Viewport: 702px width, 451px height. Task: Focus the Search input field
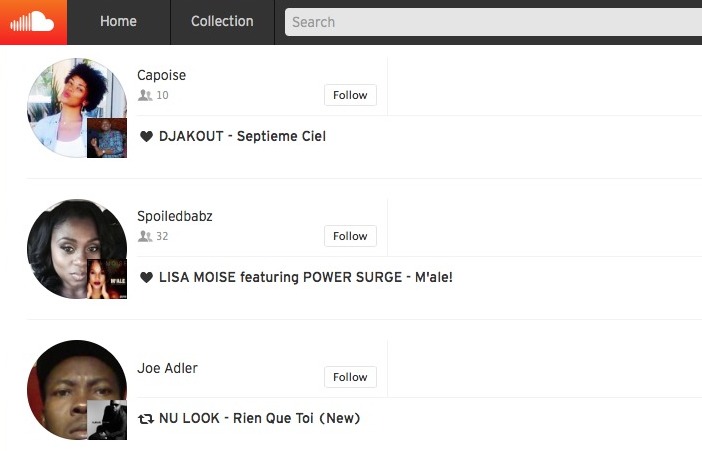coord(493,22)
